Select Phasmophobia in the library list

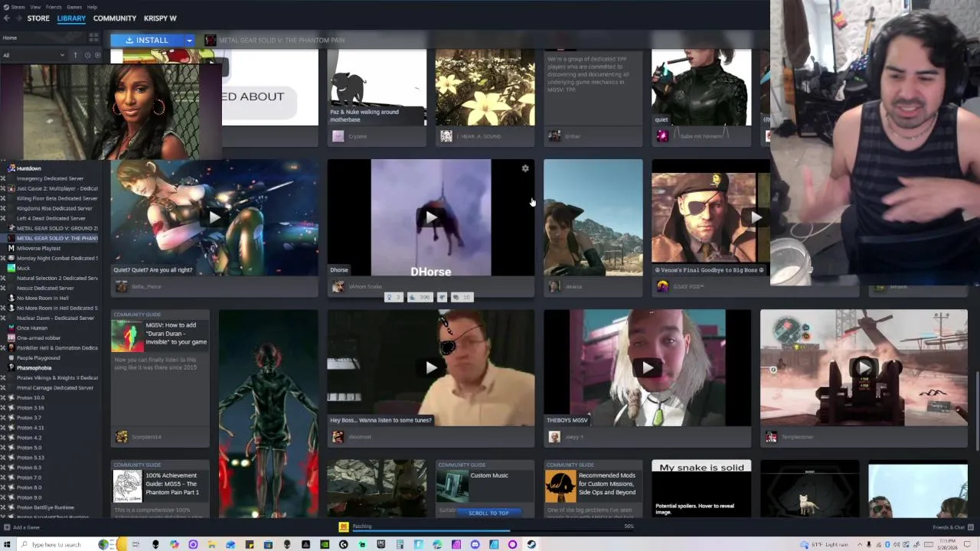pos(34,367)
